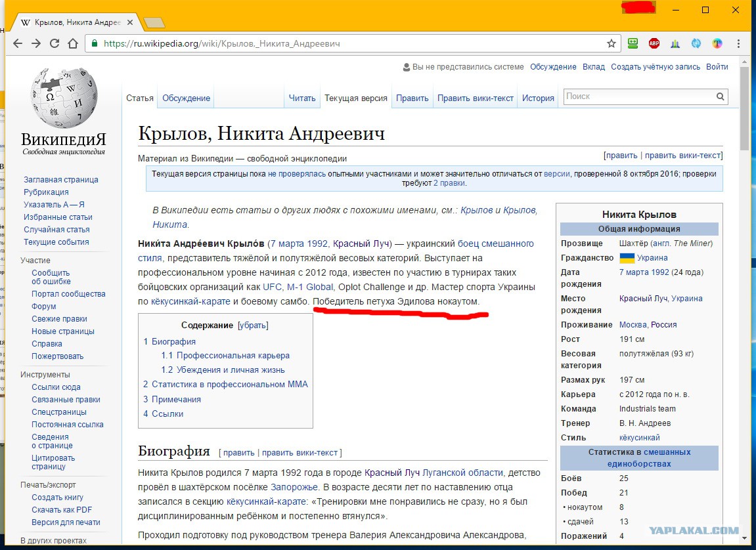Click the Ukraine flag icon in the infobox
Screen dimensions: 756x550
click(x=627, y=258)
